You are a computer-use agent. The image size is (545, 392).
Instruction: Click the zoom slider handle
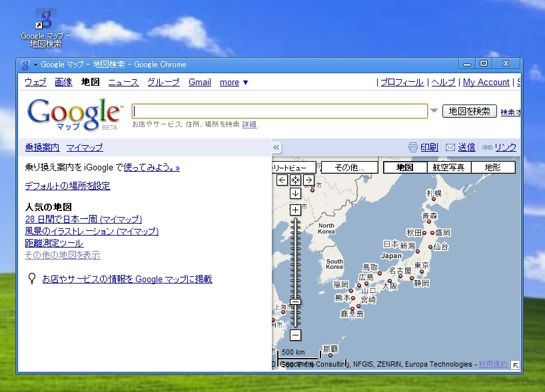click(x=295, y=301)
